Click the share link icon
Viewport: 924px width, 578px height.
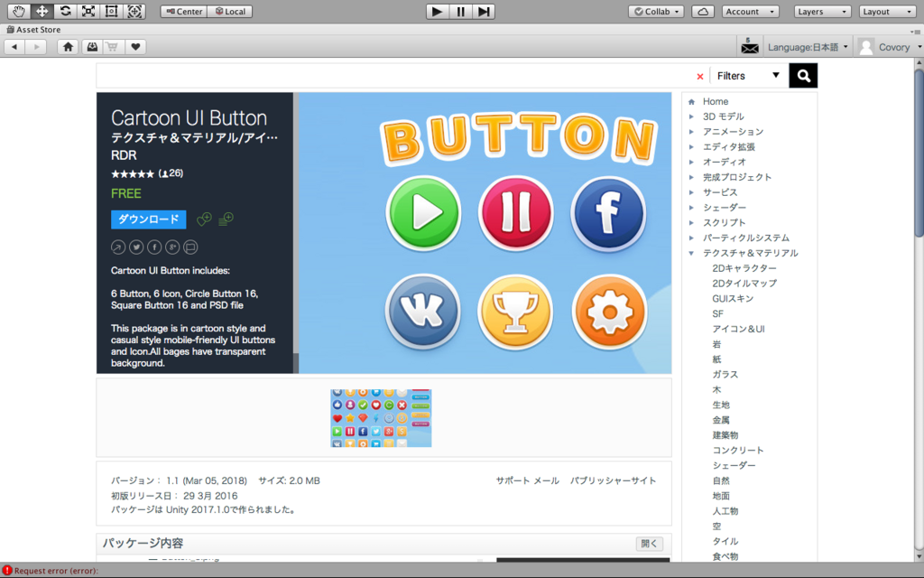[118, 247]
